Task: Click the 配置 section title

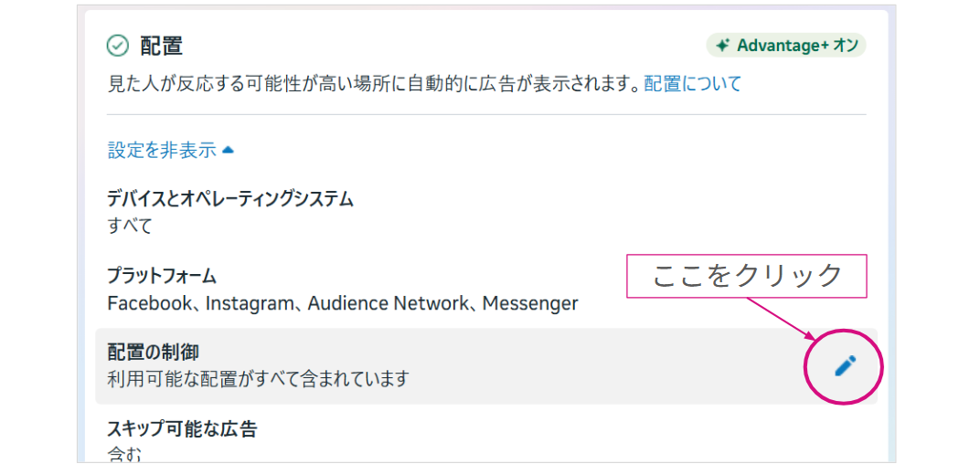Action: (x=161, y=46)
